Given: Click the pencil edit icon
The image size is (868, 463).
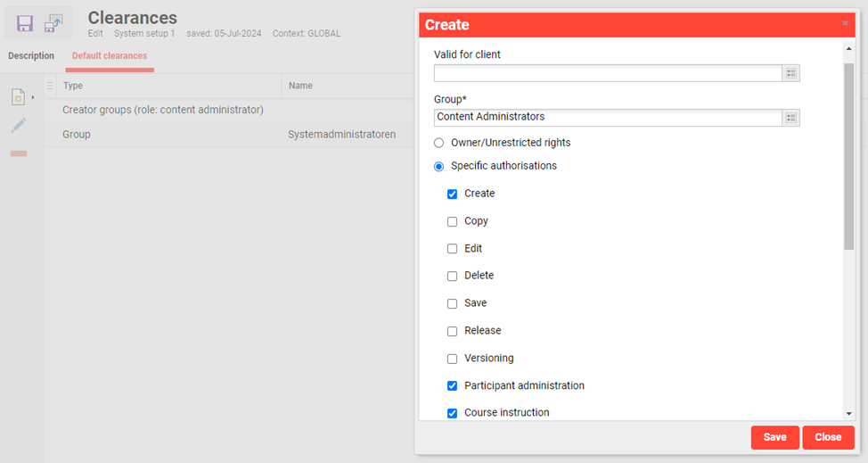Looking at the screenshot, I should (19, 126).
